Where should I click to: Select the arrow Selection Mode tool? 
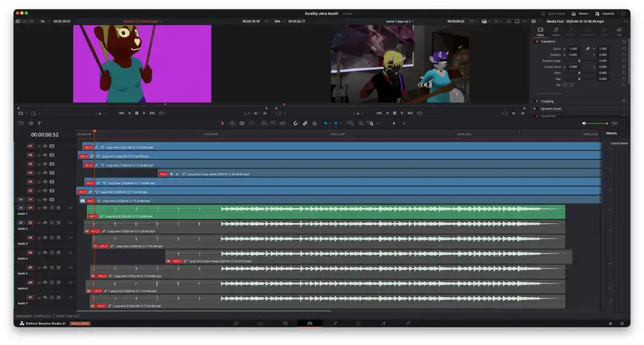coord(223,124)
